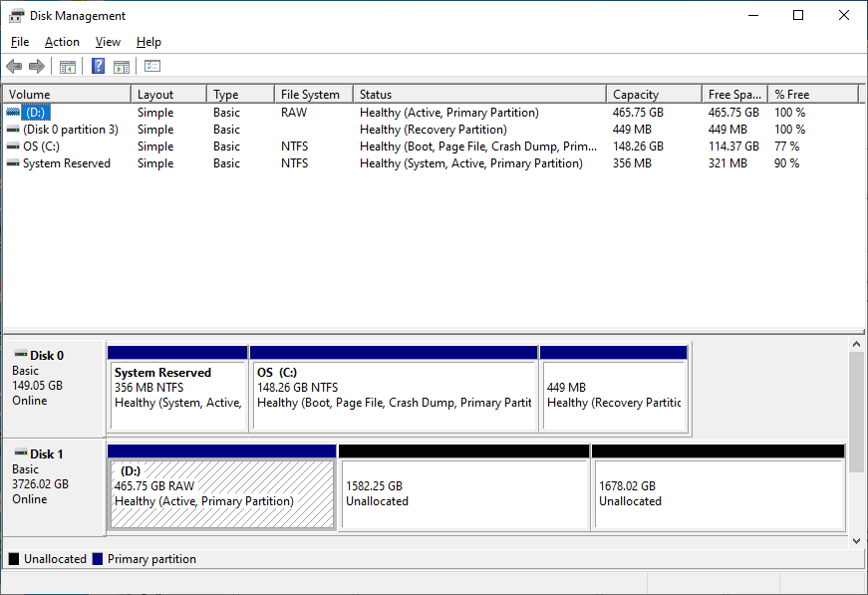Select the 1582.25 GB unallocated region
This screenshot has height=595, width=868.
pos(463,490)
